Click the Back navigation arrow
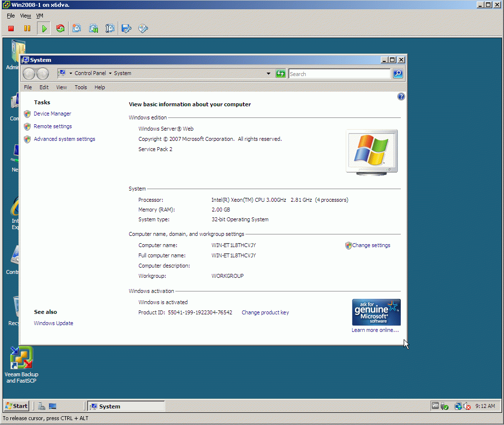The image size is (504, 425). (29, 74)
